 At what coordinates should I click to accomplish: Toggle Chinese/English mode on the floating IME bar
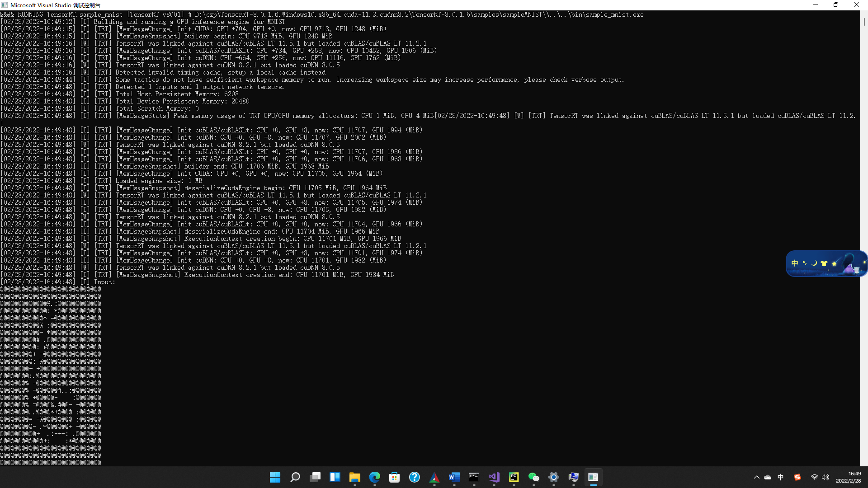(795, 263)
